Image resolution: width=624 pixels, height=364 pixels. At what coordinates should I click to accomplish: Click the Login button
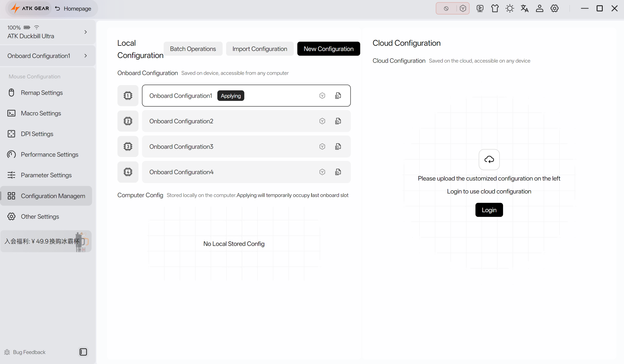coord(489,210)
